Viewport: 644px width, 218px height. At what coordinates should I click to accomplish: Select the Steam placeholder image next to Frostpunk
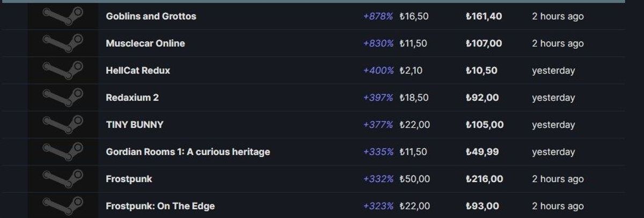pyautogui.click(x=63, y=179)
